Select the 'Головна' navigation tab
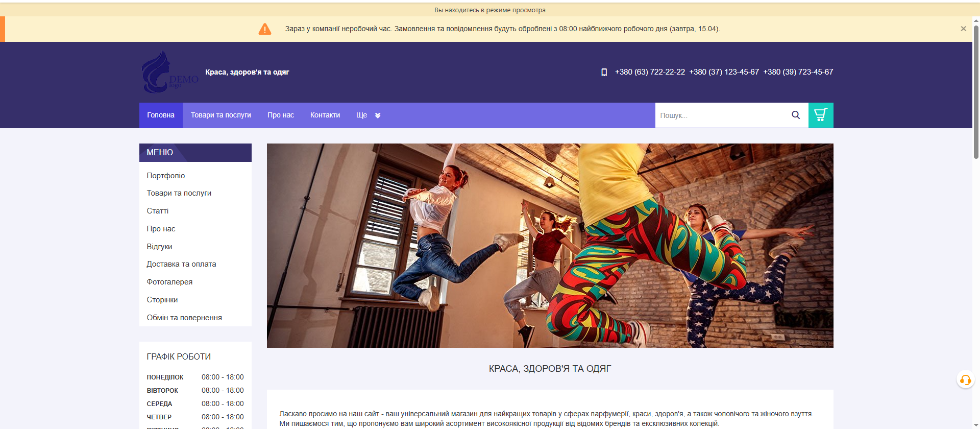 [x=161, y=115]
